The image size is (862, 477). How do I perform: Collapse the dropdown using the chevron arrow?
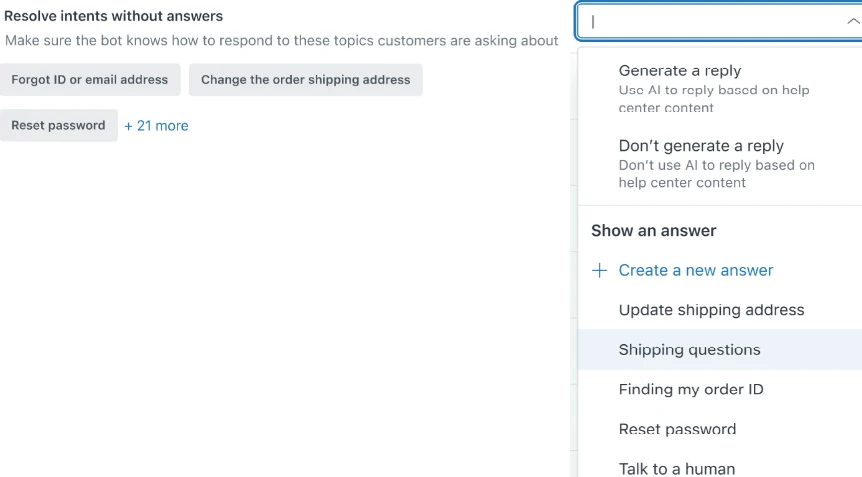853,21
